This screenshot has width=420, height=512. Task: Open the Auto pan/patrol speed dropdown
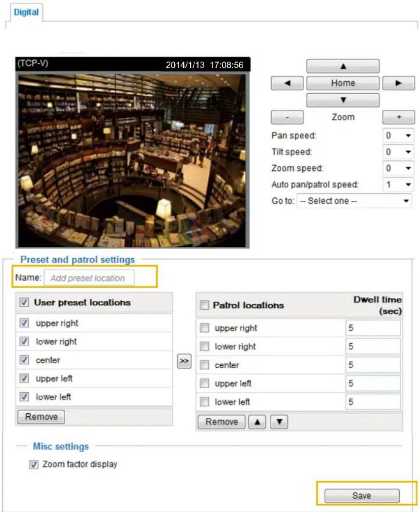tap(398, 185)
